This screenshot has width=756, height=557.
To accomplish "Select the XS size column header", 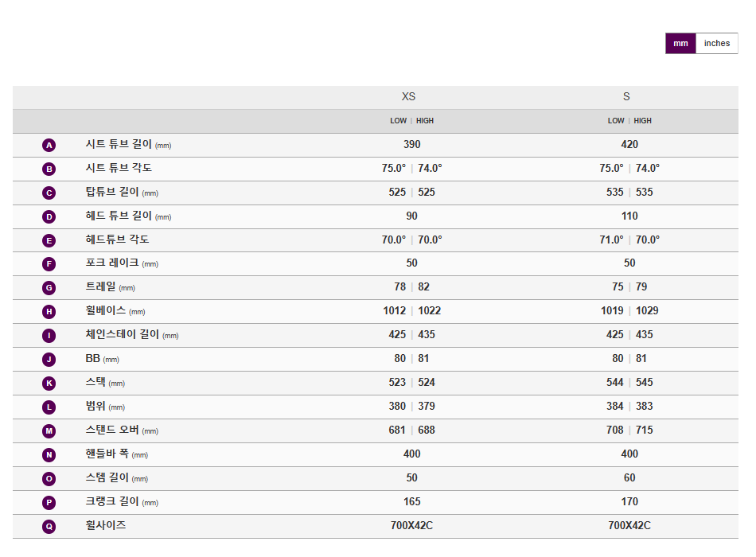I will (408, 97).
